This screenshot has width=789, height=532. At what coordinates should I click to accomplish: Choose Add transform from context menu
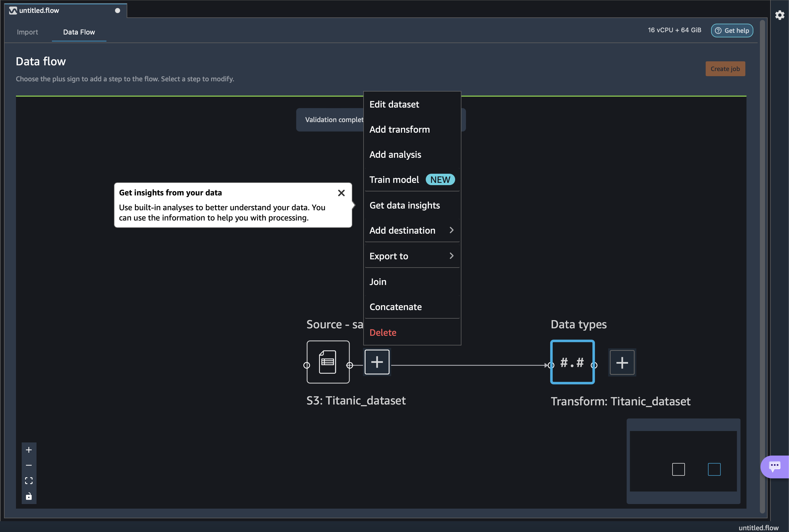pyautogui.click(x=399, y=129)
